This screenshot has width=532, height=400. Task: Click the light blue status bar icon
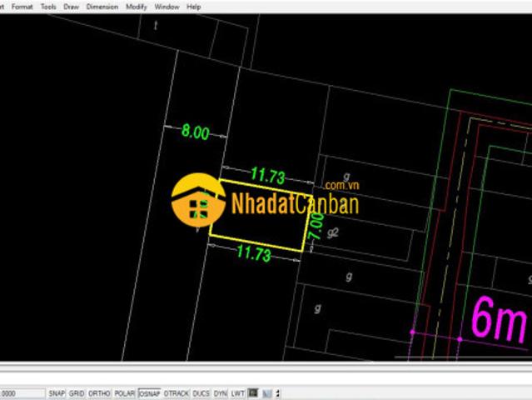click(267, 393)
